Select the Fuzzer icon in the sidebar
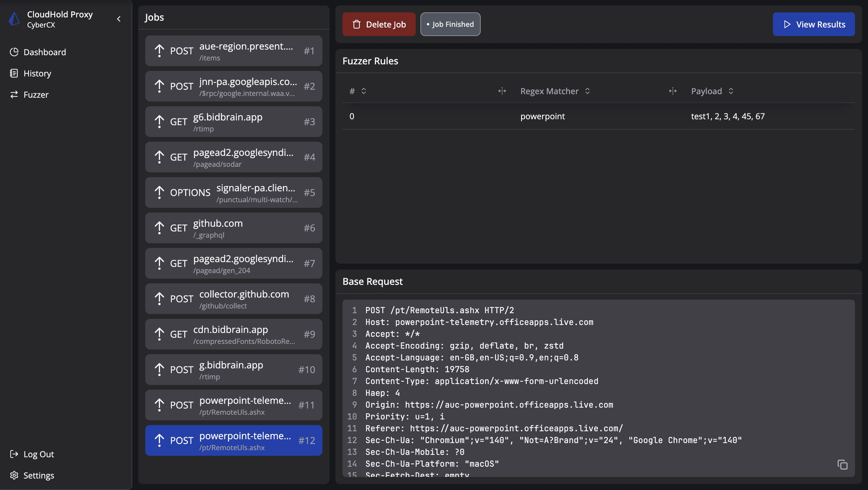868x490 pixels. pyautogui.click(x=14, y=95)
